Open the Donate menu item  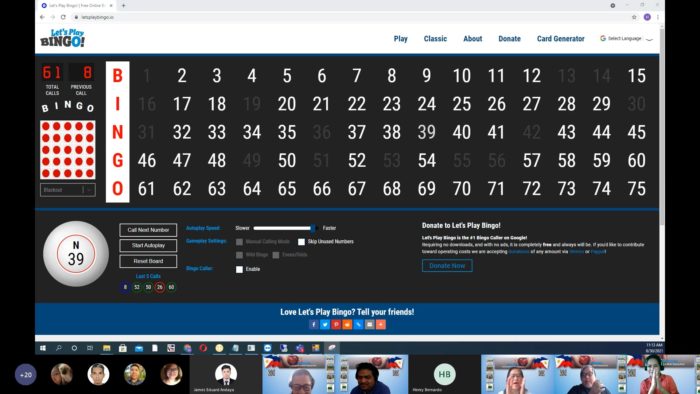tap(509, 38)
